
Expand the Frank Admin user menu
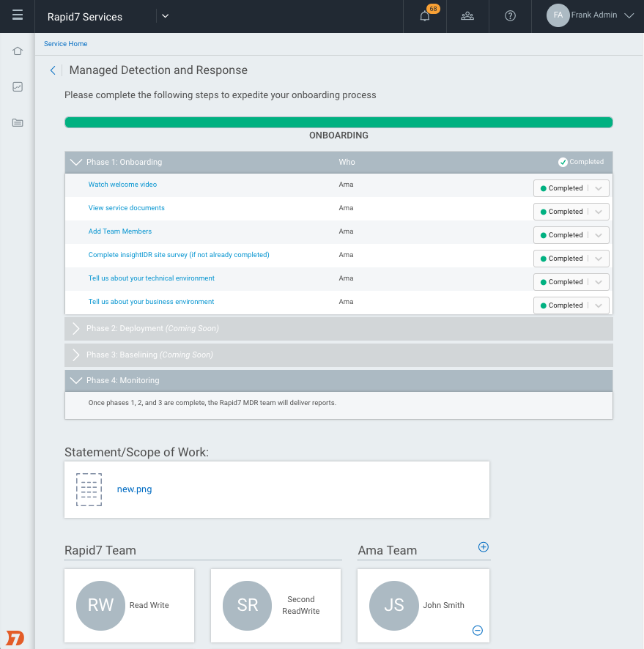point(629,15)
